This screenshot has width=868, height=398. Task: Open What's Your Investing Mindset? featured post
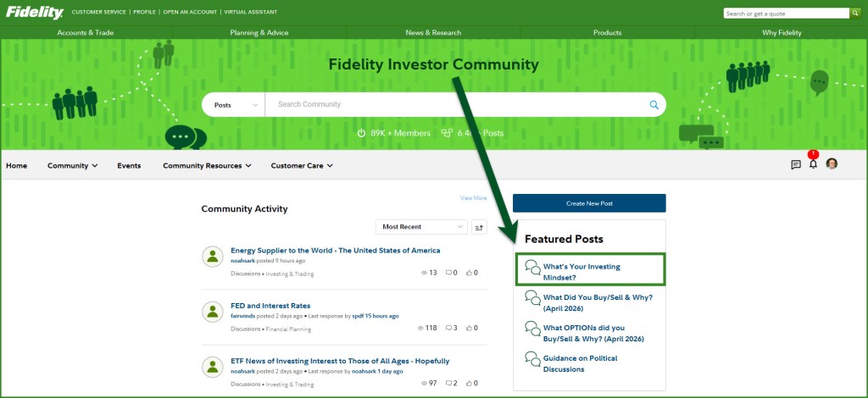point(581,272)
